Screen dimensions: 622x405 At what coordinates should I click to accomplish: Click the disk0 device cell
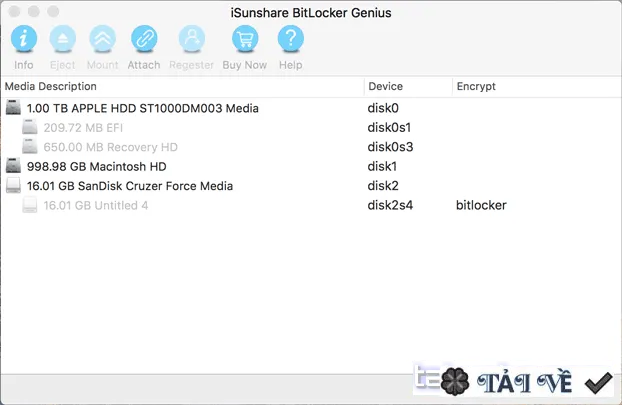click(x=383, y=108)
